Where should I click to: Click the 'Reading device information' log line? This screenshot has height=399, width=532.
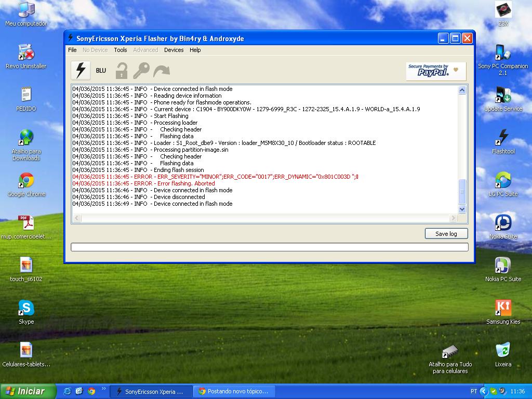pos(147,96)
